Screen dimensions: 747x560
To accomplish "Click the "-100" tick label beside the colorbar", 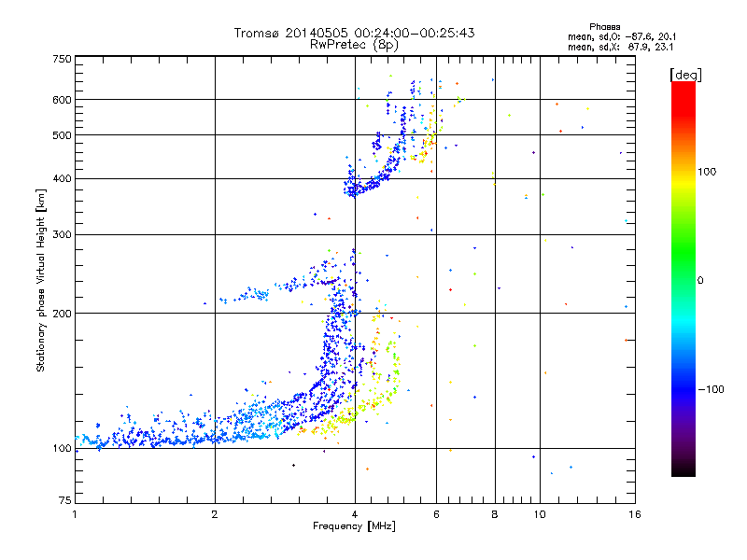I will [712, 388].
